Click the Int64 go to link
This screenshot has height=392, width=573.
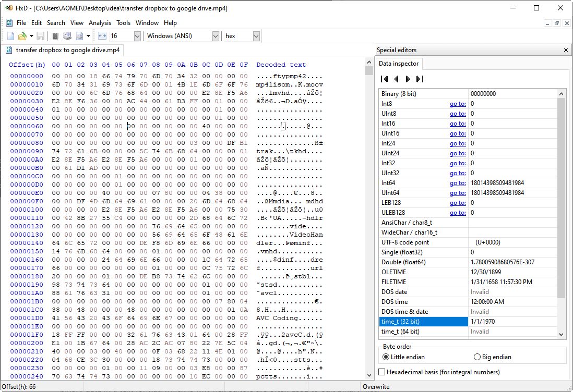(457, 183)
